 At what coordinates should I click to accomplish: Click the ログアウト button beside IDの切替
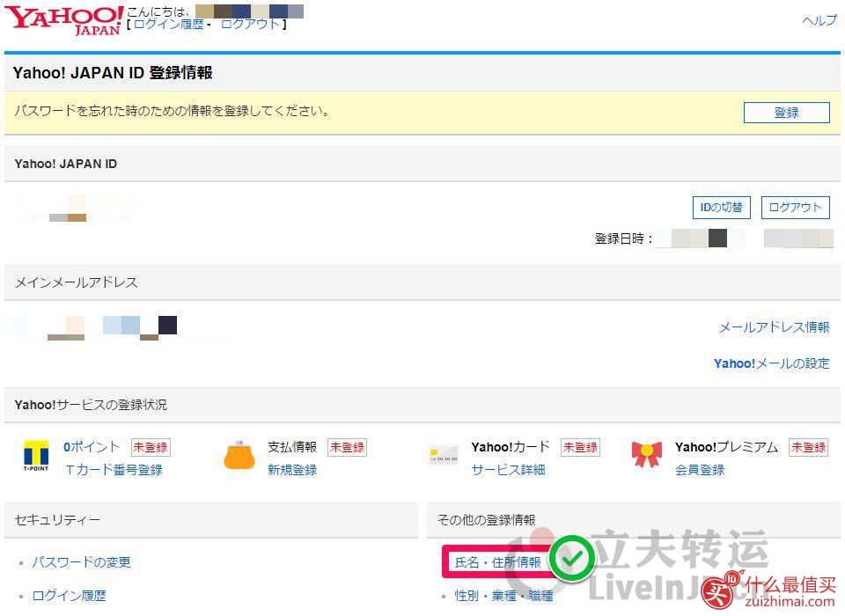[795, 208]
